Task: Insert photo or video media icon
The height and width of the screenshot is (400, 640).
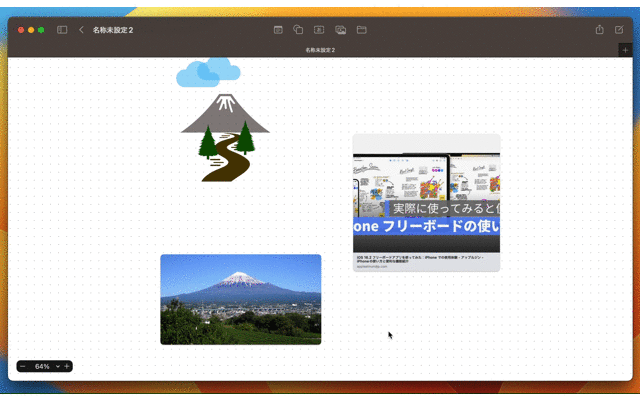Action: tap(340, 30)
